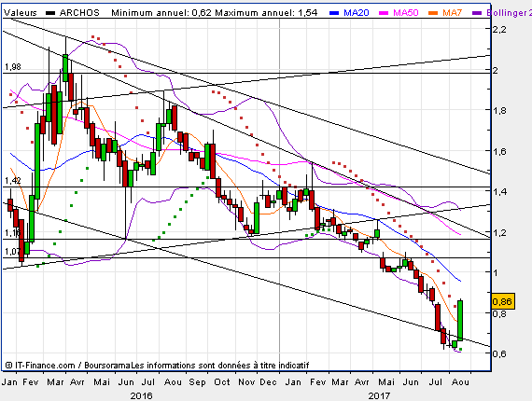Click the Maximum annuel: 1,54 text
The width and height of the screenshot is (532, 401).
tap(266, 13)
